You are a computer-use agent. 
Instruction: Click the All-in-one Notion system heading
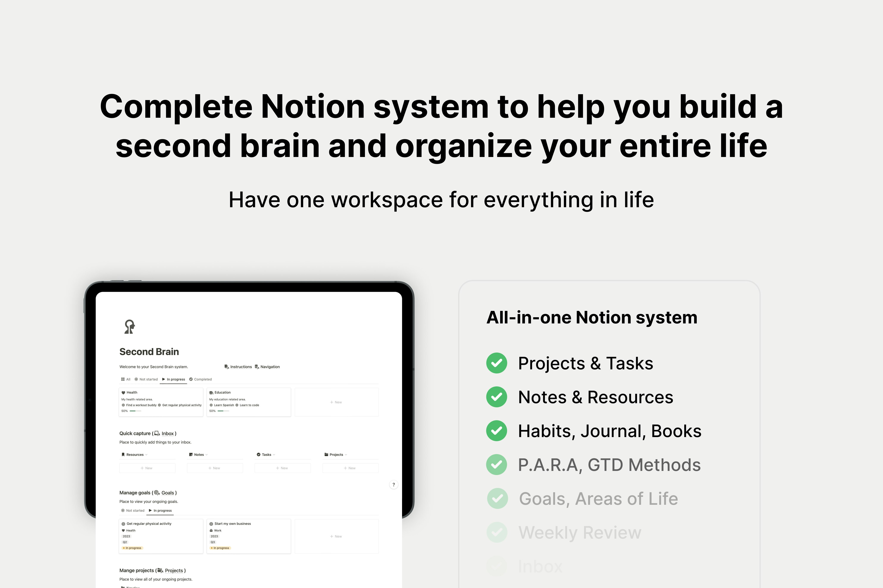592,318
